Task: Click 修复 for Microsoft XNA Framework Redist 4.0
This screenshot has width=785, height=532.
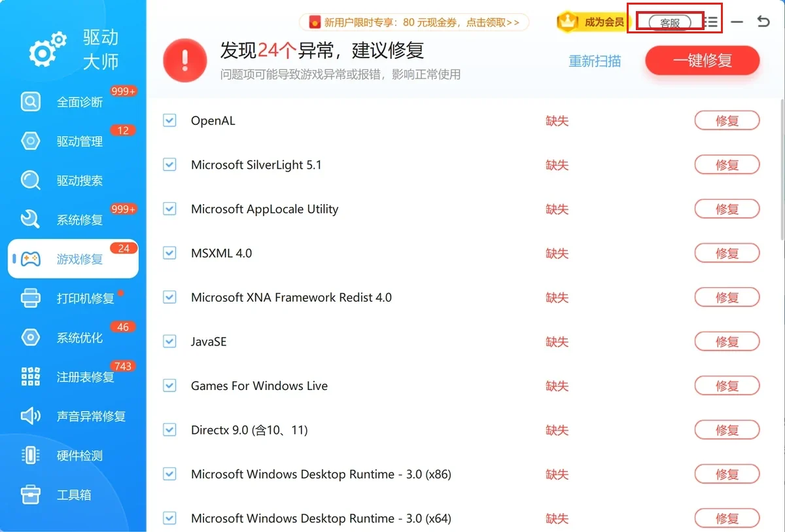Action: [x=727, y=298]
